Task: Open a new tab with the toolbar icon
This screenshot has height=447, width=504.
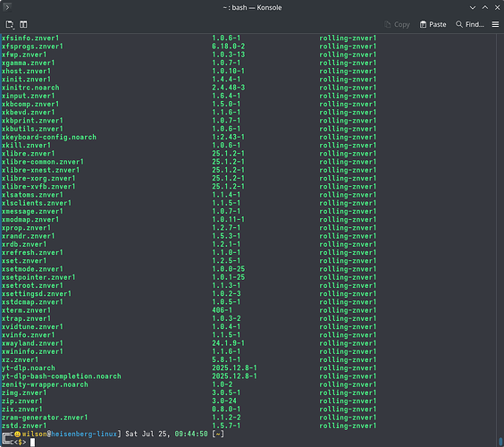Action: (10, 24)
